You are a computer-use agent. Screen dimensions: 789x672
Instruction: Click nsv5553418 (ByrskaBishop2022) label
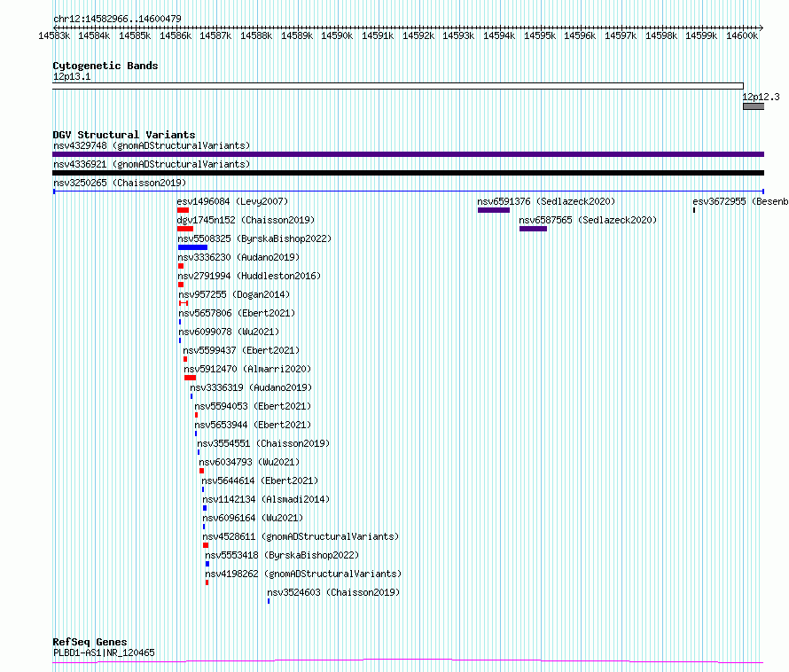282,555
